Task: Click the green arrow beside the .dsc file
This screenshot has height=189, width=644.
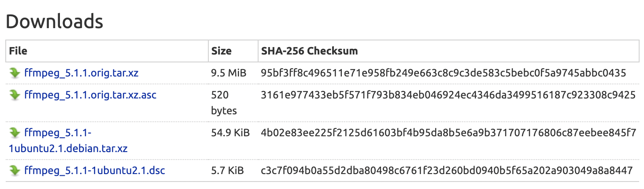Action: click(15, 170)
